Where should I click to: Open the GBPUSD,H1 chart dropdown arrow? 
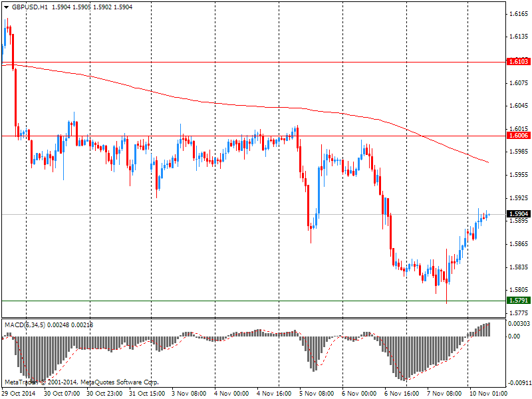pos(6,7)
